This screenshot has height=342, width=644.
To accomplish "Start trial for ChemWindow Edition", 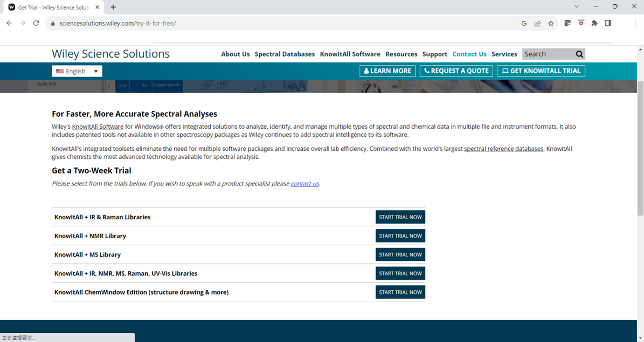I will (x=400, y=292).
